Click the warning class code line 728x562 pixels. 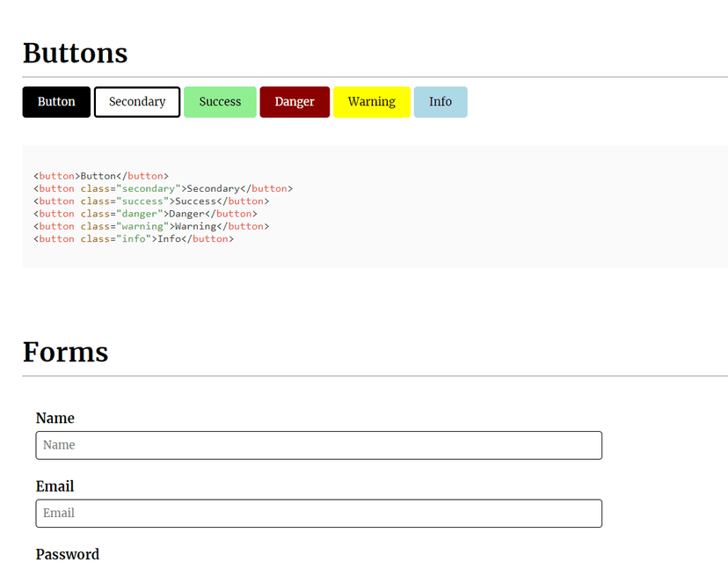point(151,226)
